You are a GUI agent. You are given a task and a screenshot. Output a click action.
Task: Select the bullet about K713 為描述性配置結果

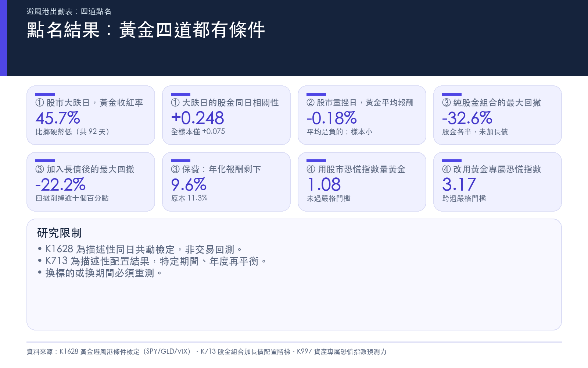tap(151, 261)
